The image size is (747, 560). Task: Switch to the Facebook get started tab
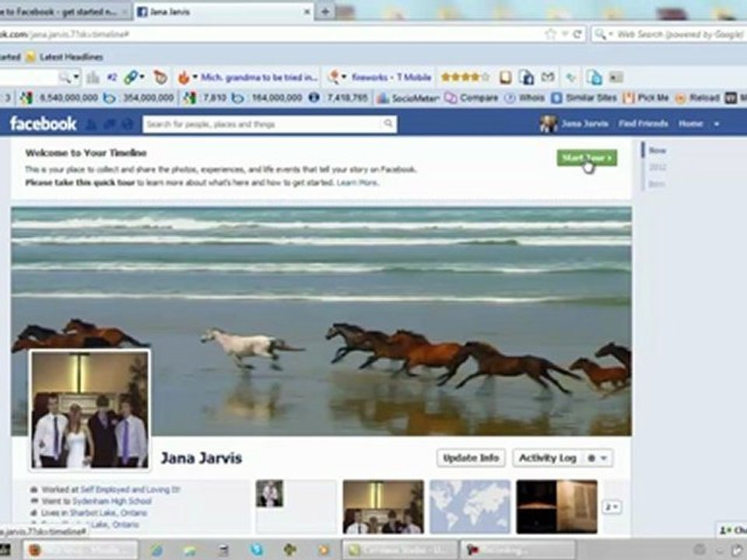point(65,12)
